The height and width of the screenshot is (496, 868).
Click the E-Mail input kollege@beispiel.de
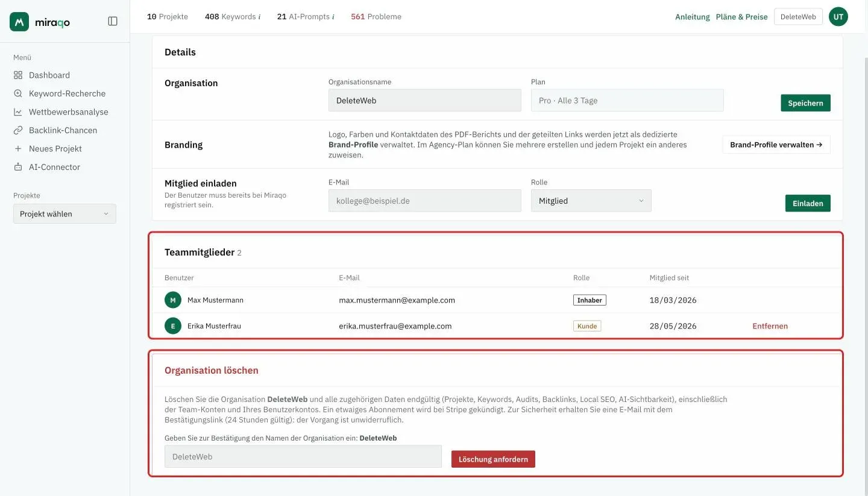click(425, 201)
